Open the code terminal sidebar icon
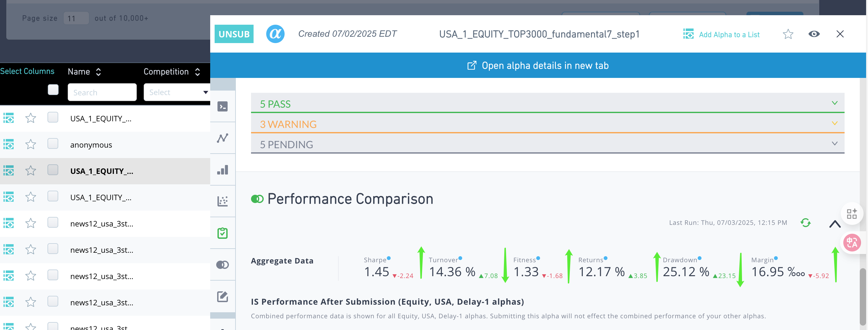 (223, 106)
